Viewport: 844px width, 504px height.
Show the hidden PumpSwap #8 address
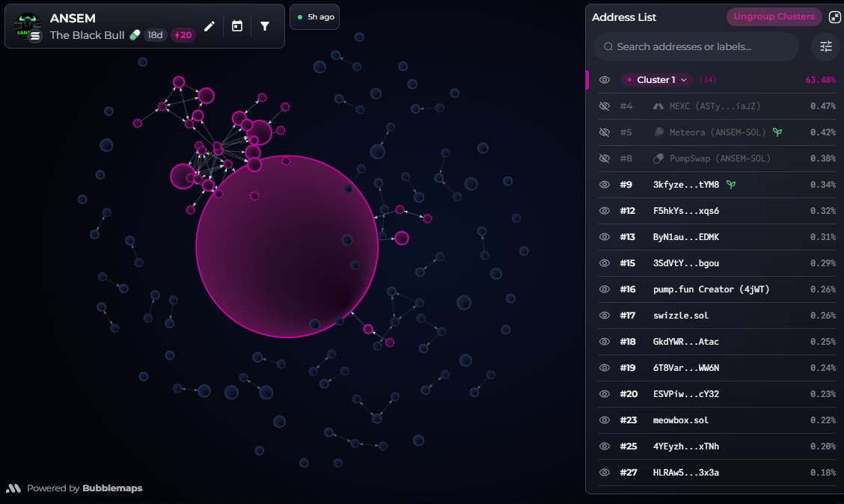(x=605, y=158)
